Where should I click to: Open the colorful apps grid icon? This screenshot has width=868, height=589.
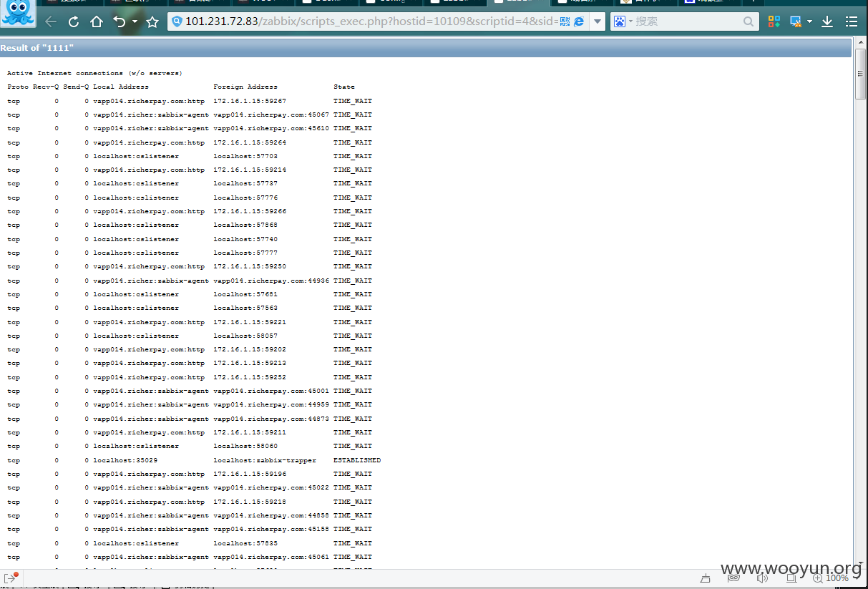pyautogui.click(x=774, y=21)
